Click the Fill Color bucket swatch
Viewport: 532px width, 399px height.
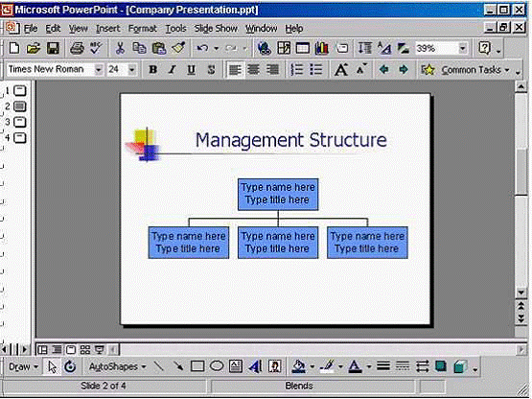click(298, 366)
